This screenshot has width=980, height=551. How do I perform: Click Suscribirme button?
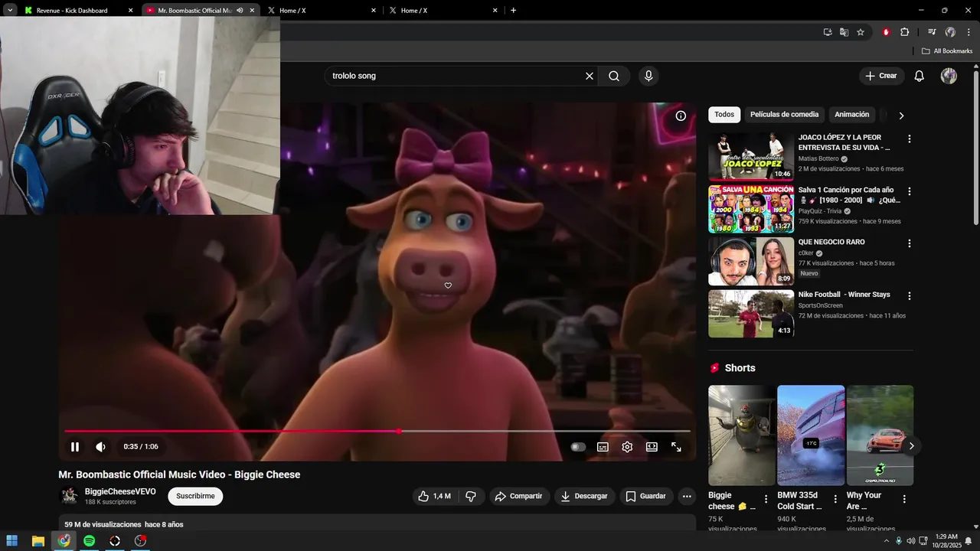pyautogui.click(x=195, y=496)
